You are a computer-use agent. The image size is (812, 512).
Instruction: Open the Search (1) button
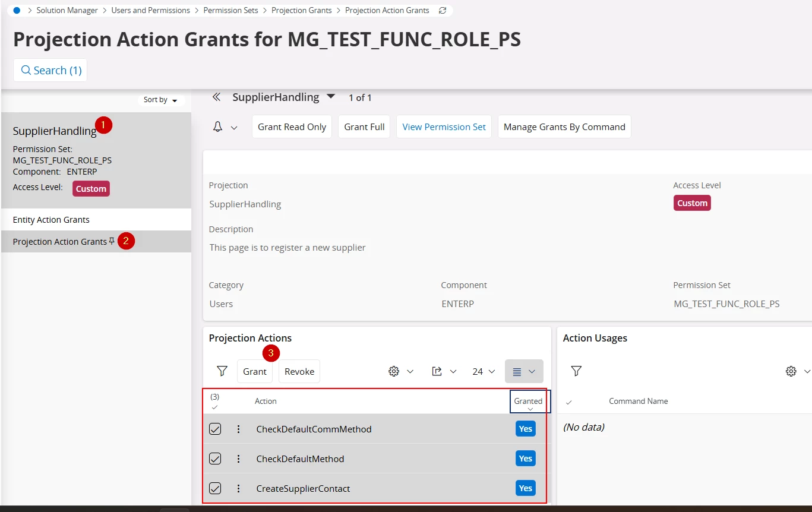click(x=50, y=70)
